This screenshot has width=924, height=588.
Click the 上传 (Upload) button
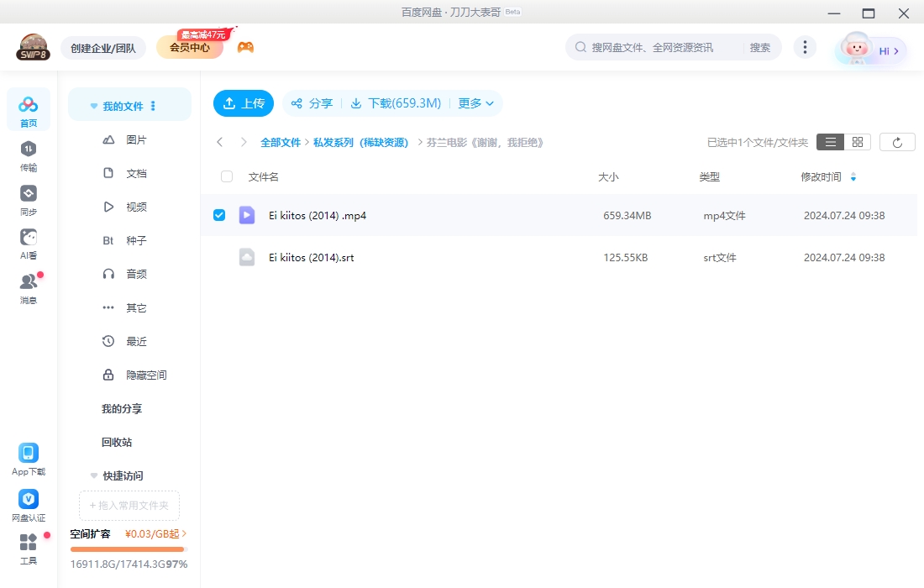point(243,102)
